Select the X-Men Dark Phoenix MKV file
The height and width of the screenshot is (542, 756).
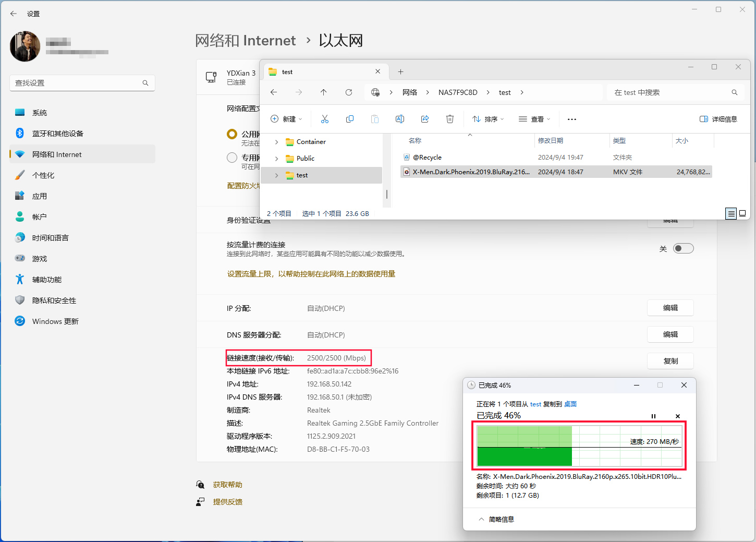[x=556, y=172]
